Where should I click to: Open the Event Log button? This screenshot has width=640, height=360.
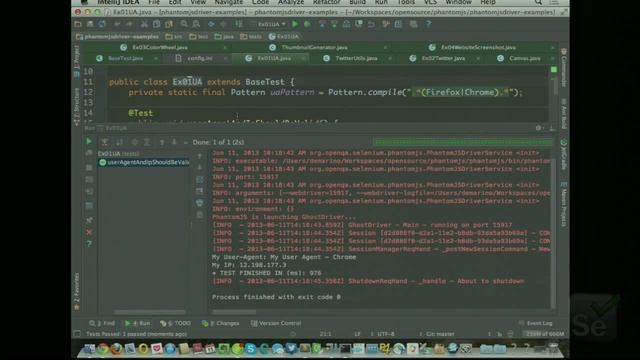pos(536,323)
